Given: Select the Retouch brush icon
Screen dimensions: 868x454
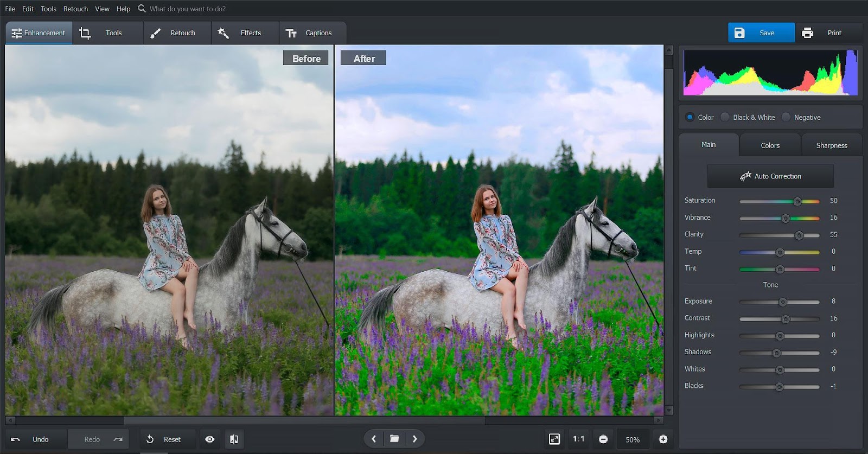Looking at the screenshot, I should pos(155,33).
